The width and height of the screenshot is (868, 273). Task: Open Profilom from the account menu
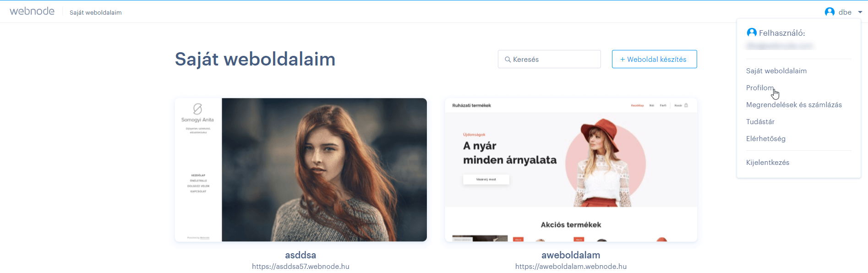pos(760,88)
